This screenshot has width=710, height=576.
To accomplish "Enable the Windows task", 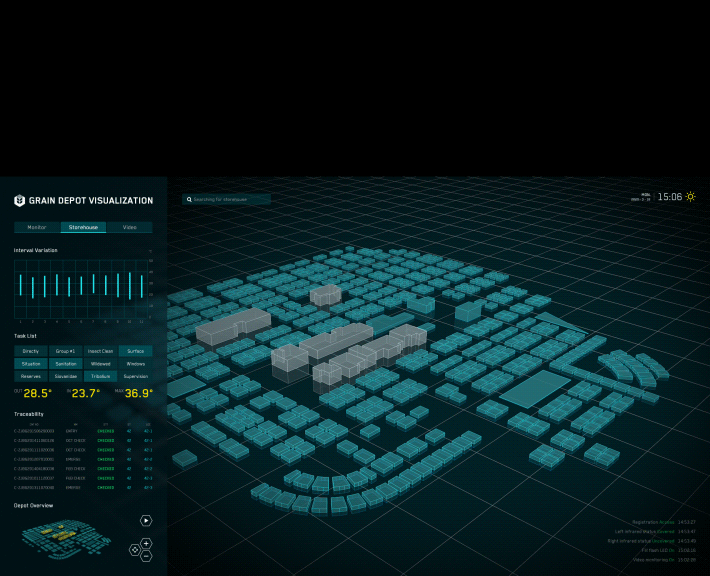I will click(x=135, y=364).
